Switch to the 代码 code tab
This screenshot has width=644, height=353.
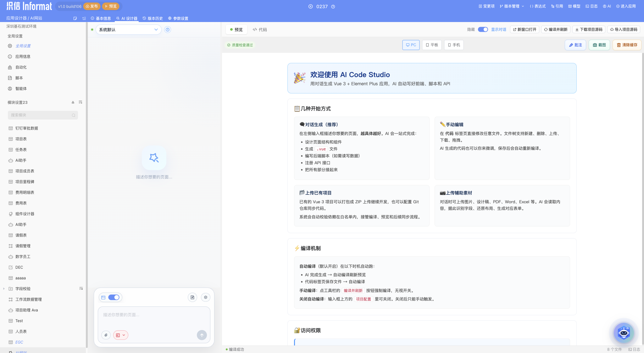(260, 30)
